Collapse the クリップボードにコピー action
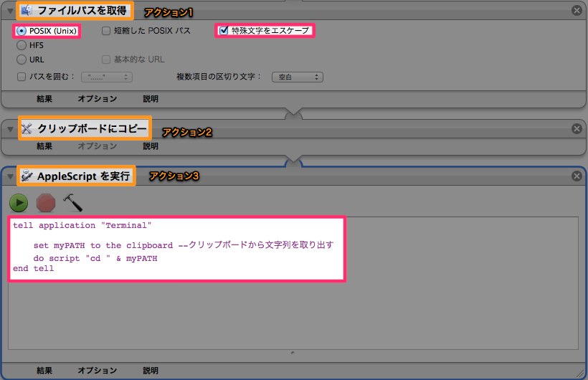Viewport: 588px width, 380px height. point(10,130)
